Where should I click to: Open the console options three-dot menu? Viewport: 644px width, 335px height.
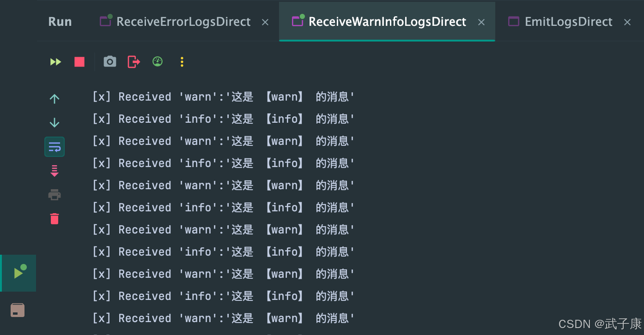[182, 61]
